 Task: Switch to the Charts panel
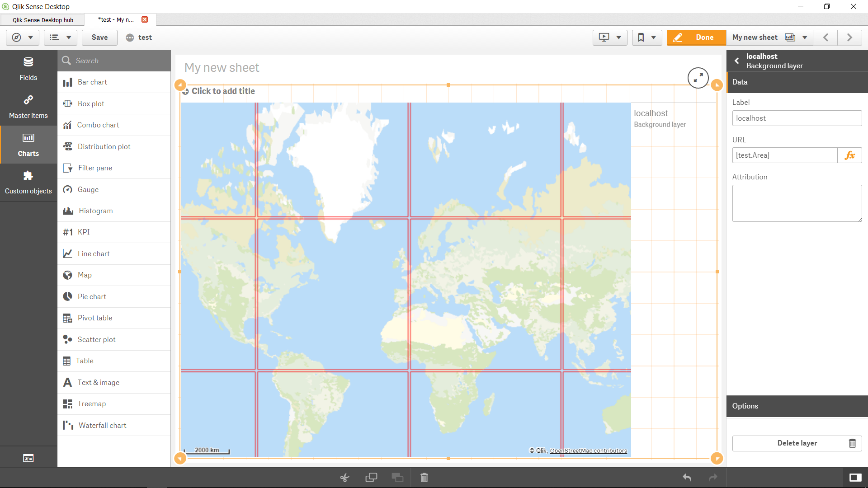tap(28, 145)
